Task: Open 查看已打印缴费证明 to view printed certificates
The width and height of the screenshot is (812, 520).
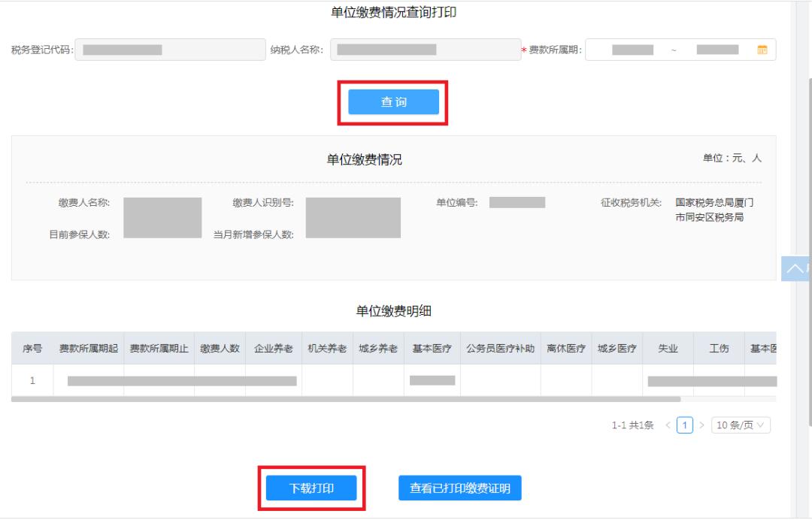Action: tap(461, 488)
